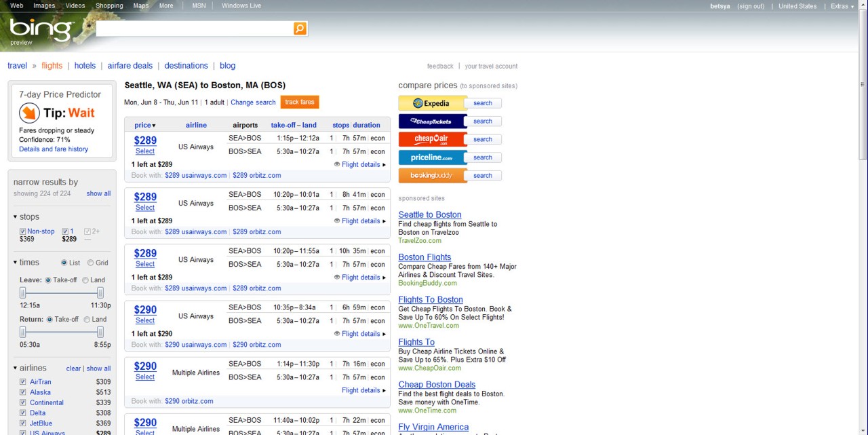Screen dimensions: 868x435
Task: Click the CheapTickets logo
Action: pos(431,121)
